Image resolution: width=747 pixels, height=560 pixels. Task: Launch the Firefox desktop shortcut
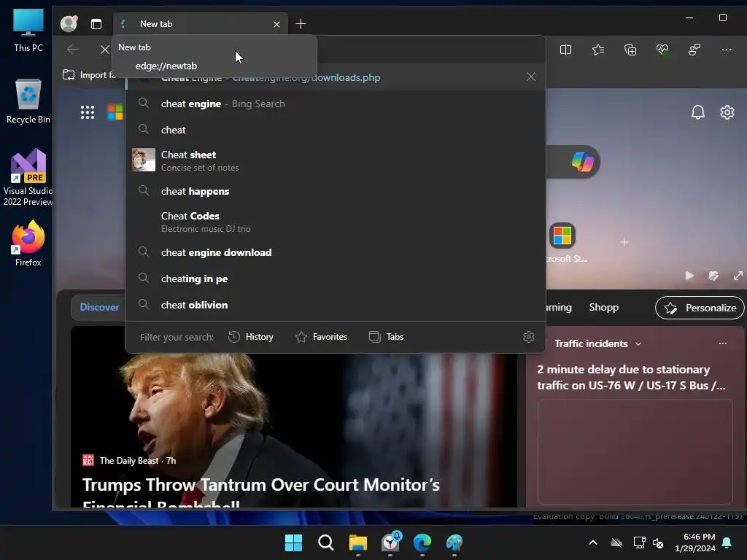[28, 244]
